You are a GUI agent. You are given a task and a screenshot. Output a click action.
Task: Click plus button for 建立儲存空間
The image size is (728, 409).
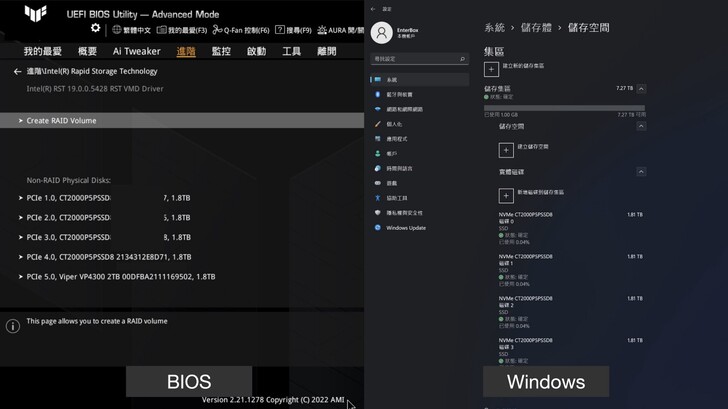click(506, 150)
